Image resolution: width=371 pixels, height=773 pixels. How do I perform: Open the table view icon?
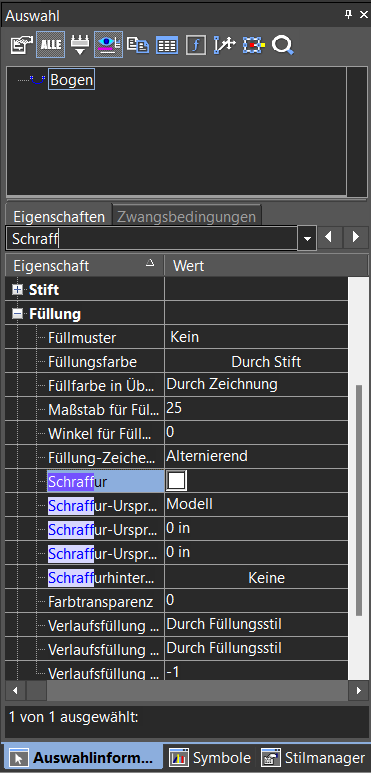[x=167, y=45]
